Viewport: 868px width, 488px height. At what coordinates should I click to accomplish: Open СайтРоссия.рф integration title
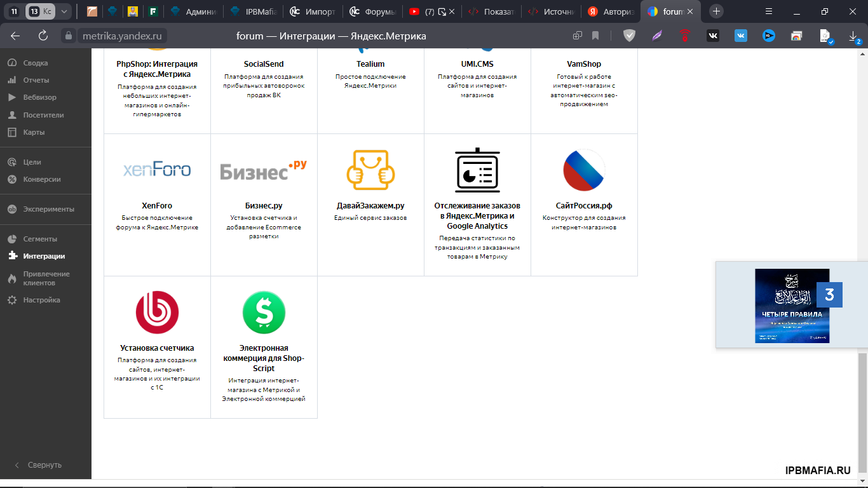(x=584, y=206)
